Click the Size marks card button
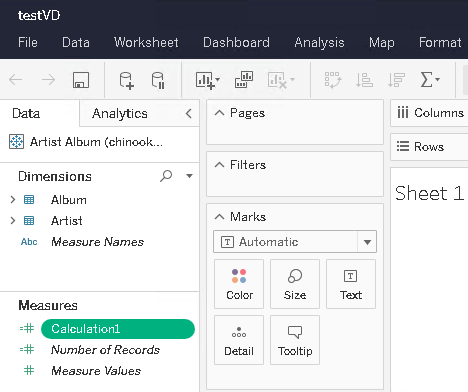468x392 pixels. click(295, 284)
